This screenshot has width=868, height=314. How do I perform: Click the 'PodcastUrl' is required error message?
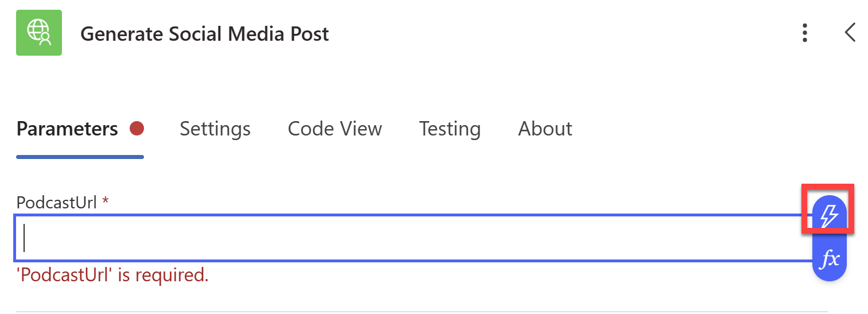(x=112, y=276)
